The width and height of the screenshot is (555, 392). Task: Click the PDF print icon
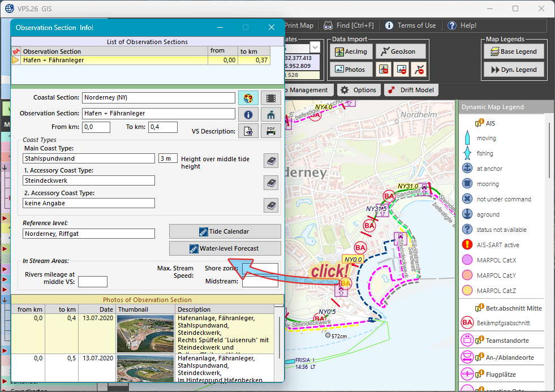click(x=271, y=131)
